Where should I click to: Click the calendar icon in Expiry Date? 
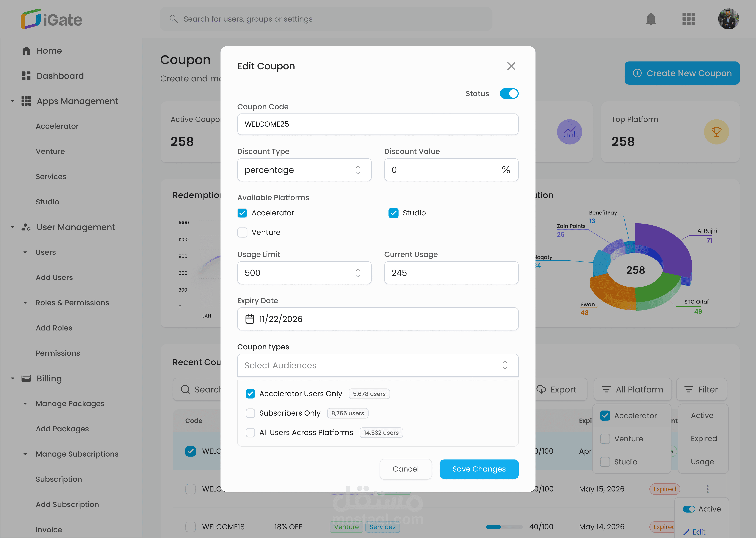click(250, 319)
